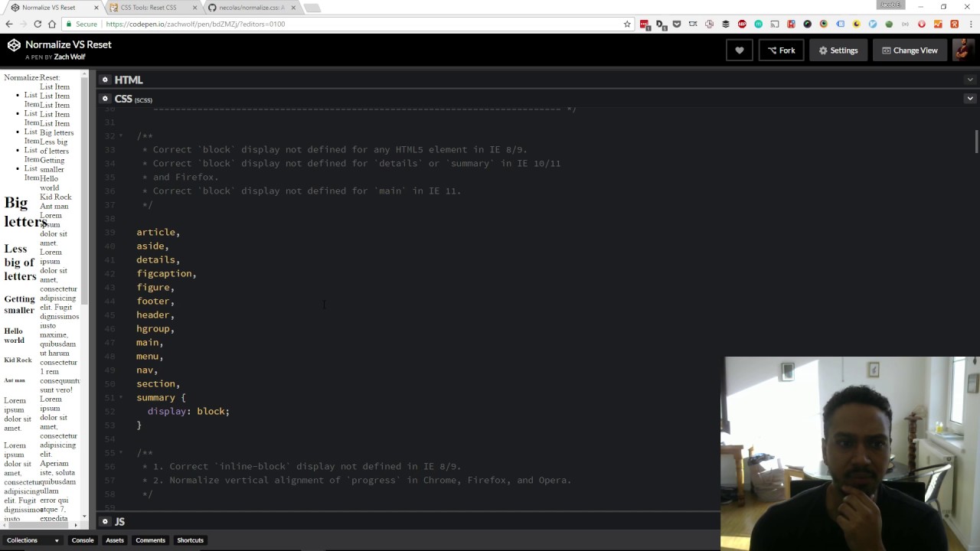
Task: Expand the CSS editor dropdown chevron
Action: pos(970,99)
